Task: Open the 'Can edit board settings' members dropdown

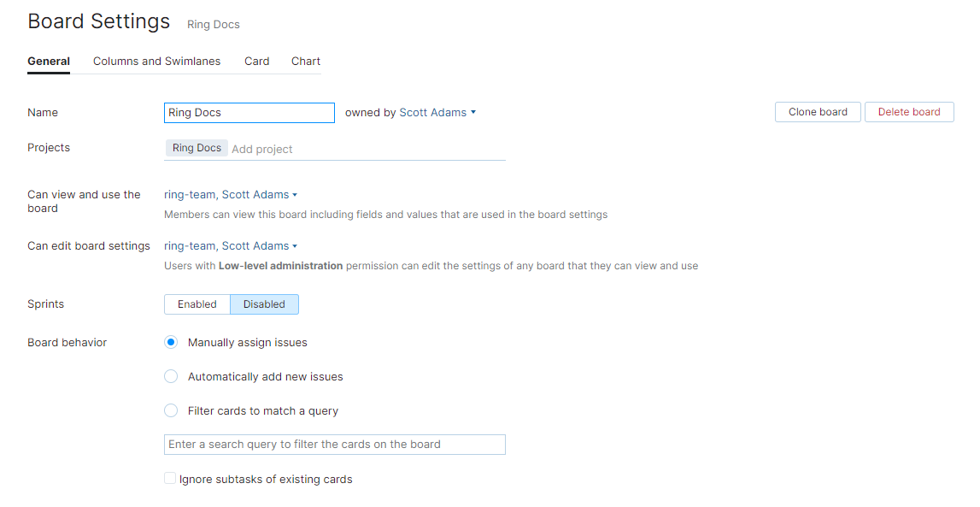Action: [x=231, y=245]
